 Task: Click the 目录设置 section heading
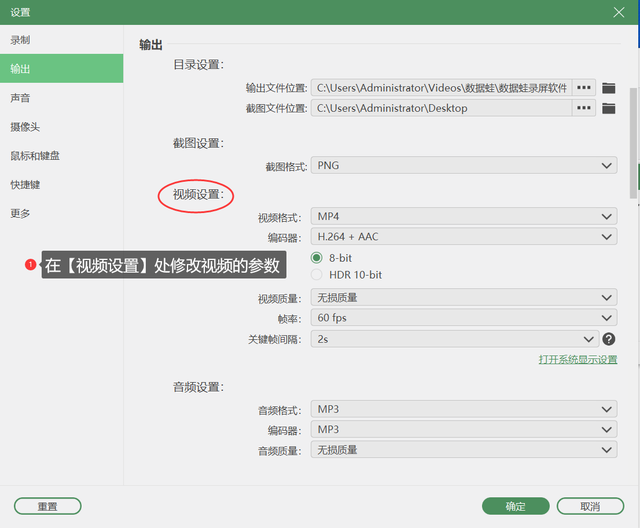pos(198,64)
